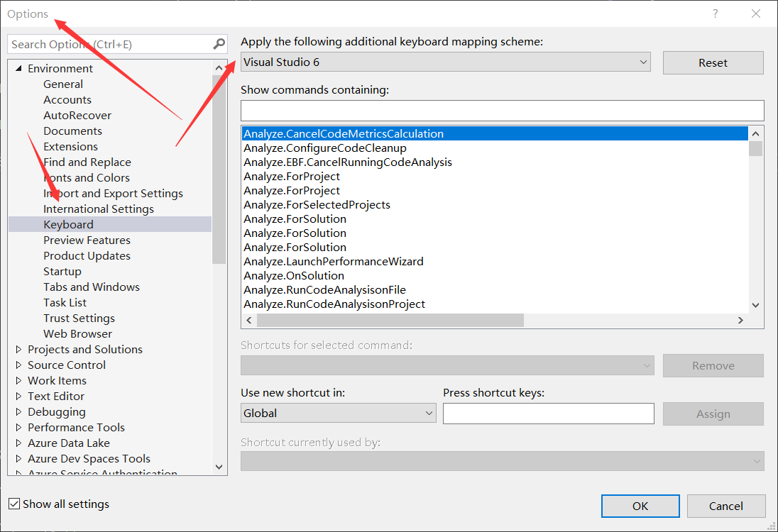Expand the Text Editor settings category
778x532 pixels.
point(18,396)
